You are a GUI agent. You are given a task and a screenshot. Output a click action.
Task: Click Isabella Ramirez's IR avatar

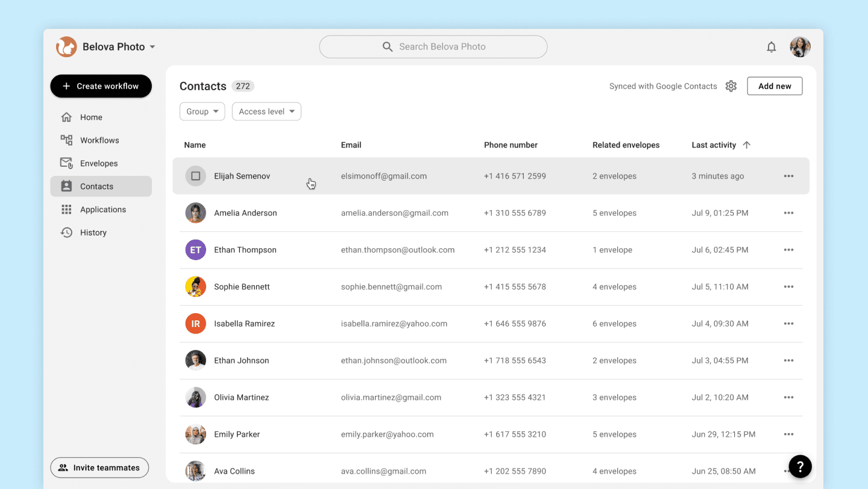click(x=195, y=323)
